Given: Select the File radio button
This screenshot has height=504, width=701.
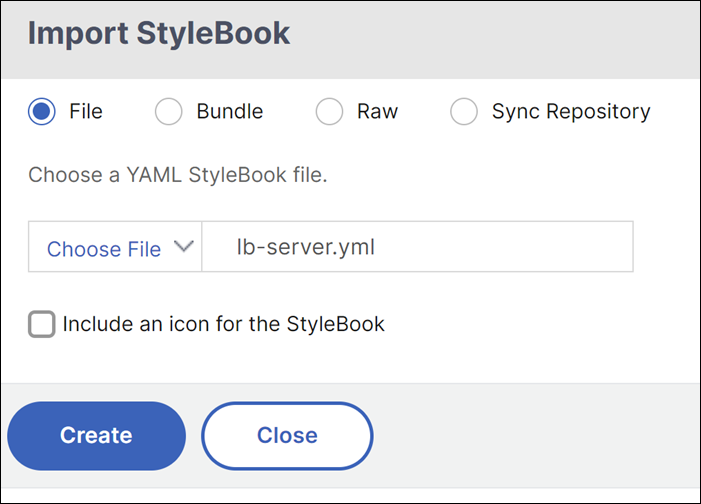Looking at the screenshot, I should click(x=41, y=112).
